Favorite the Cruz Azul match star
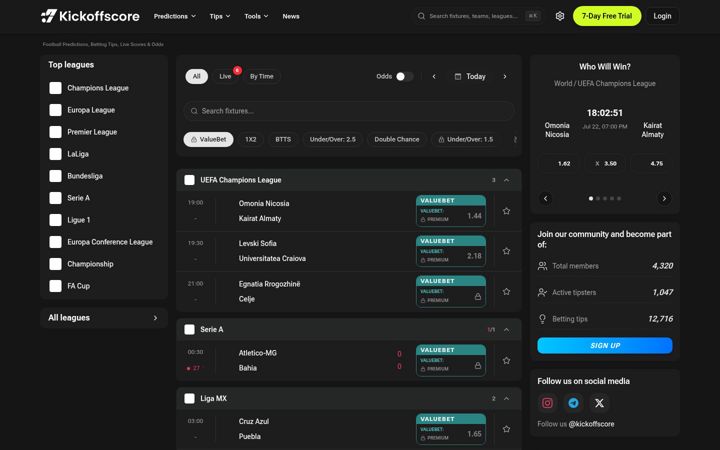 (x=506, y=429)
